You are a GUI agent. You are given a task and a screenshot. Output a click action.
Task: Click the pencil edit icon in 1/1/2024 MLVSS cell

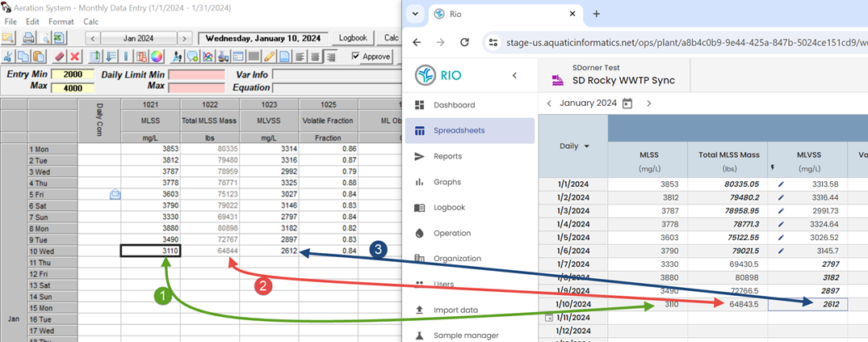click(x=781, y=184)
